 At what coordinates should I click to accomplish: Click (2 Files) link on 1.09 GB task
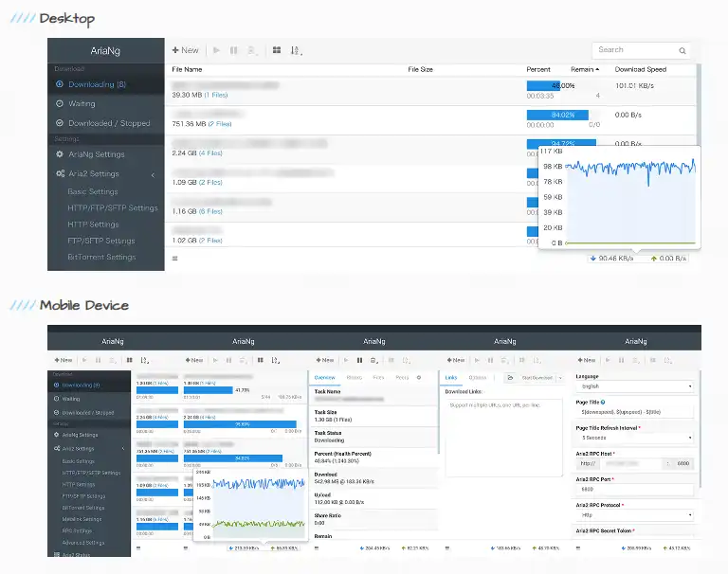tap(210, 183)
